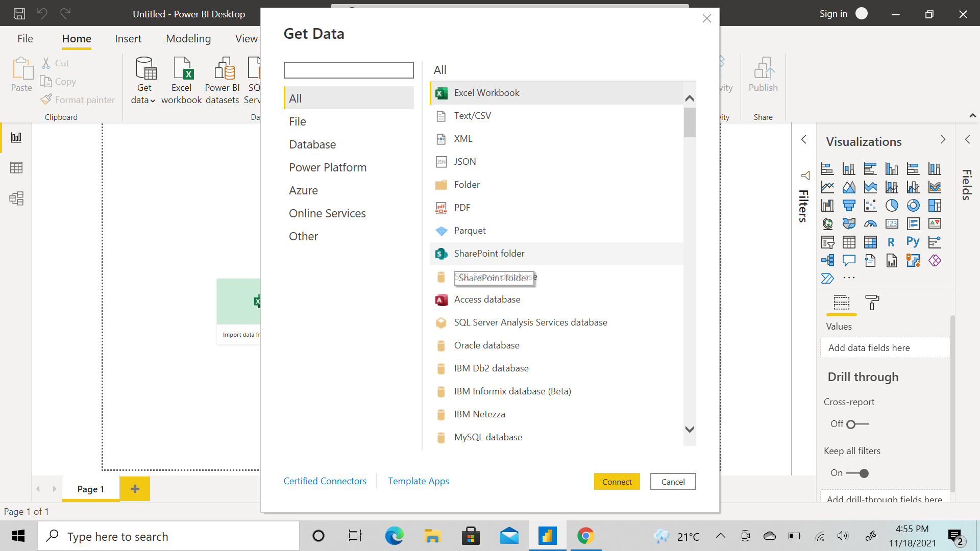Collapse the Visualizations pane with right chevron

coord(943,139)
